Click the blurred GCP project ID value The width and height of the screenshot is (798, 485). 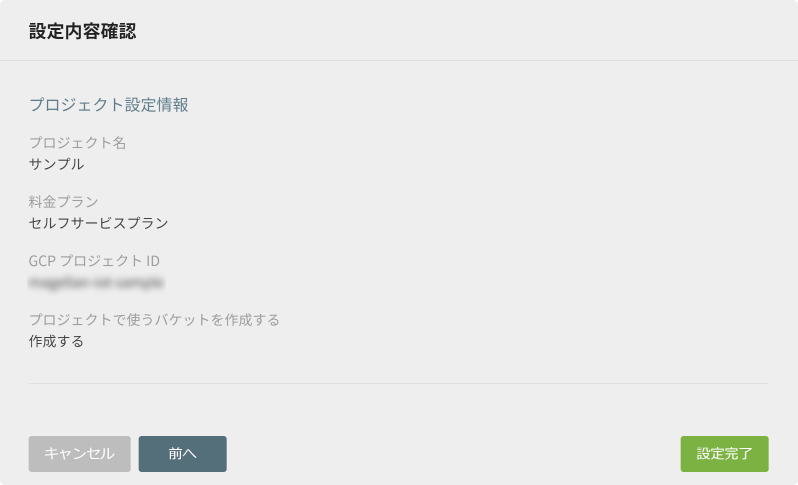coord(96,282)
